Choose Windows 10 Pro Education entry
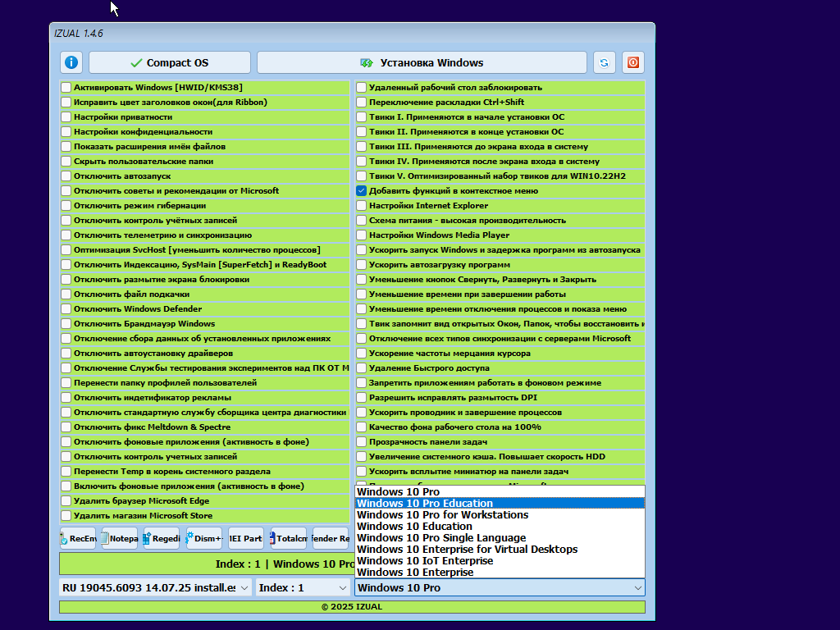Image resolution: width=840 pixels, height=630 pixels. click(x=500, y=503)
